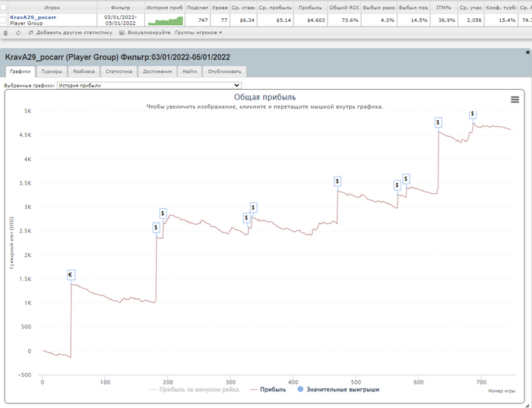Sort by the ITM% column header
This screenshot has height=408, width=532.
point(443,7)
